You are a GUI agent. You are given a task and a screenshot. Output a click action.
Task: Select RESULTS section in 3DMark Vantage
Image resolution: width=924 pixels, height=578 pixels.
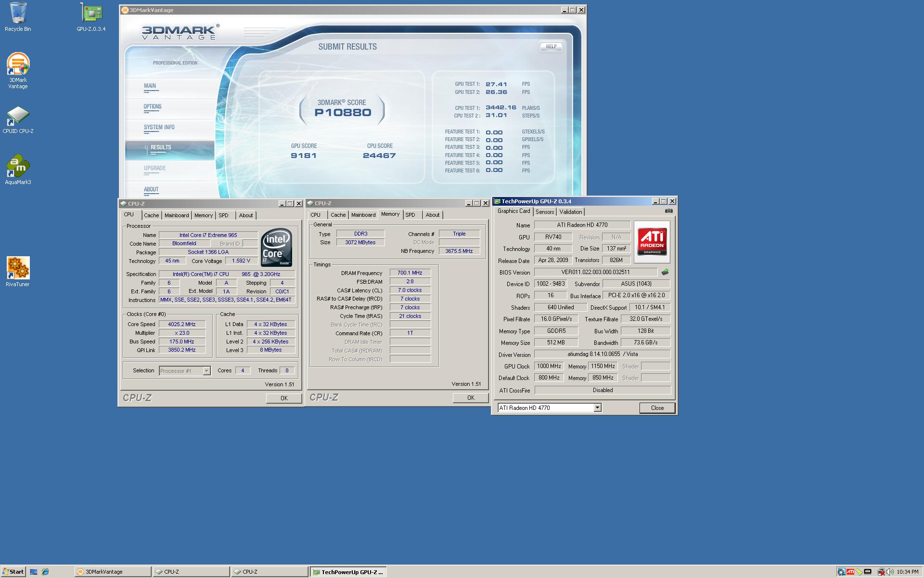click(x=170, y=150)
